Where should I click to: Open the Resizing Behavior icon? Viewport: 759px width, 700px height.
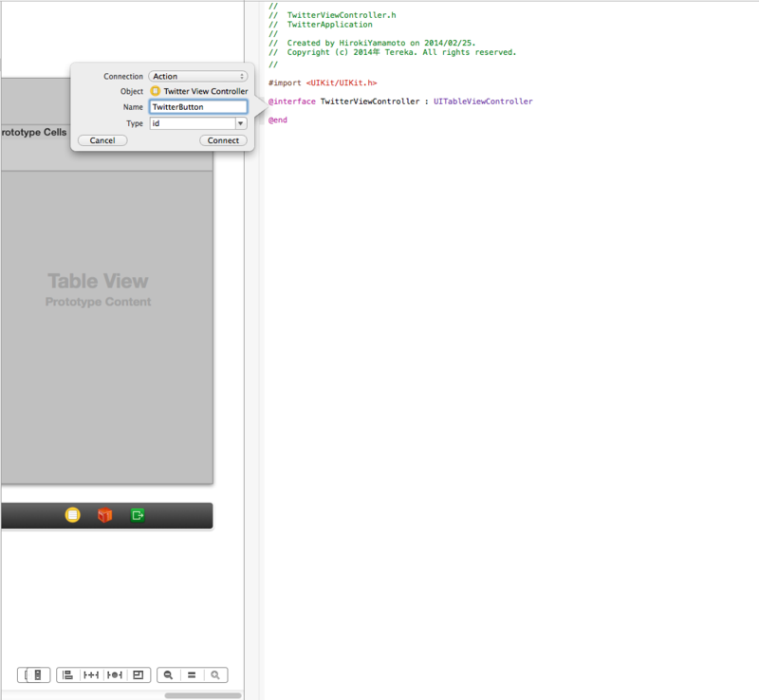click(x=139, y=674)
